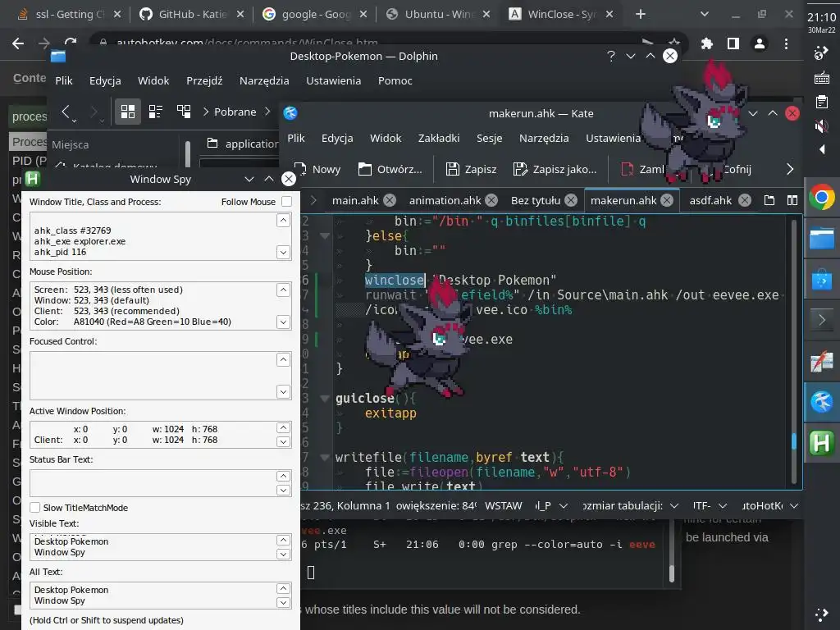Switch to the GitHub Chrome tab
840x630 pixels.
click(192, 15)
